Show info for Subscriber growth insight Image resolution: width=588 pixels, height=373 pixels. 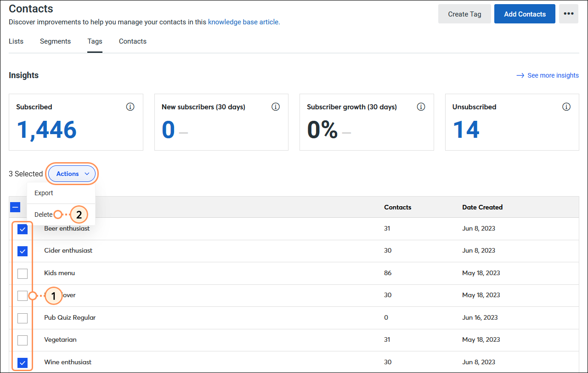coord(421,107)
